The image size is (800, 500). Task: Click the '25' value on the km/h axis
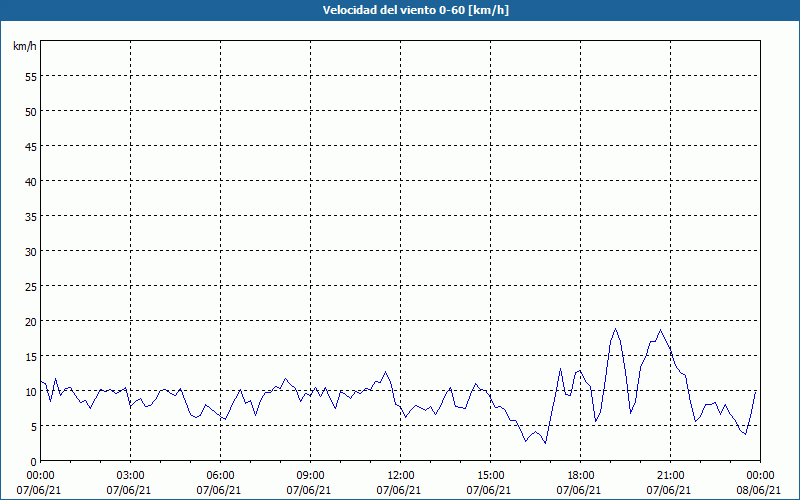pyautogui.click(x=31, y=287)
